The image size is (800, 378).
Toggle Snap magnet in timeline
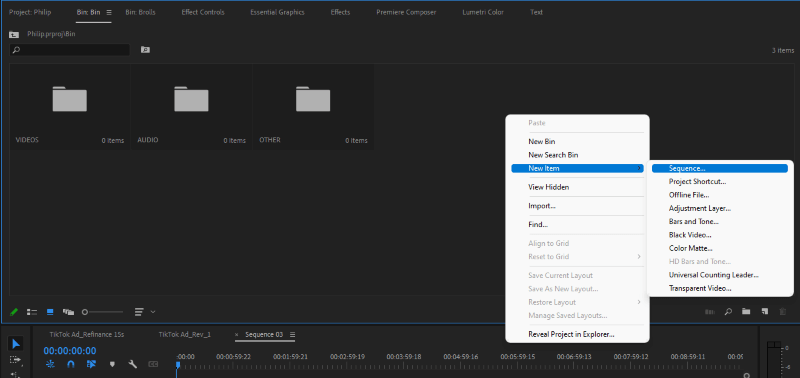pyautogui.click(x=71, y=364)
